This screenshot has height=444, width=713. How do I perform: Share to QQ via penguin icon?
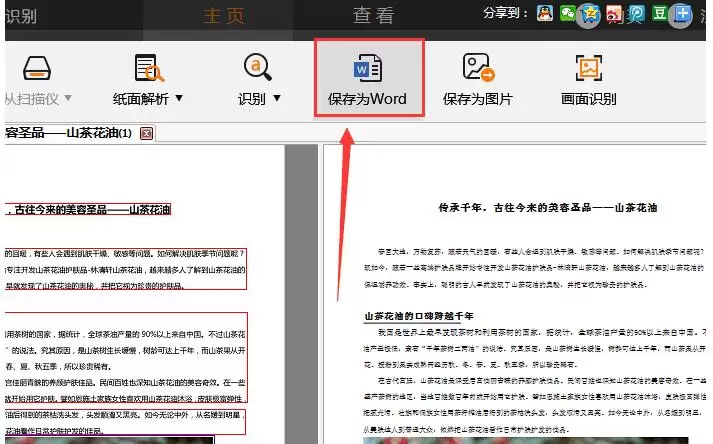[545, 13]
